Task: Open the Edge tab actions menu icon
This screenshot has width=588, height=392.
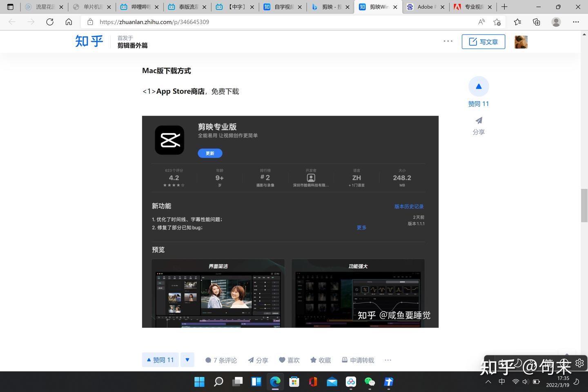Action: [x=10, y=7]
